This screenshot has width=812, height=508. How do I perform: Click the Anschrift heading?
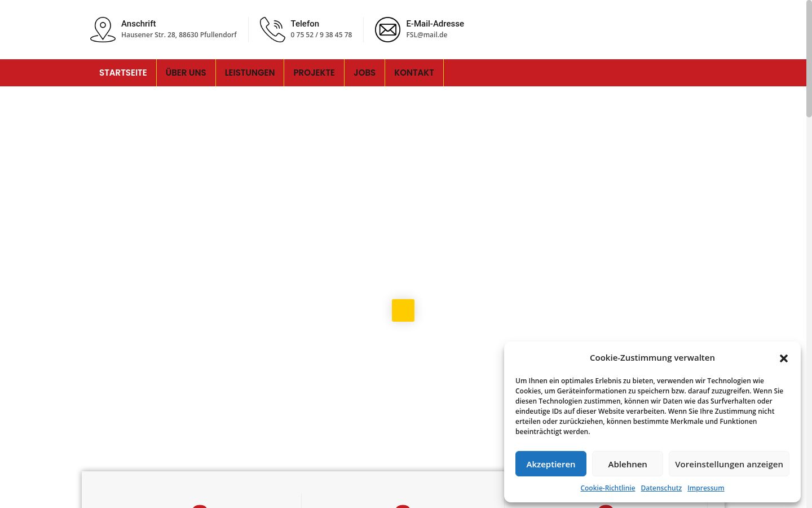pos(139,24)
